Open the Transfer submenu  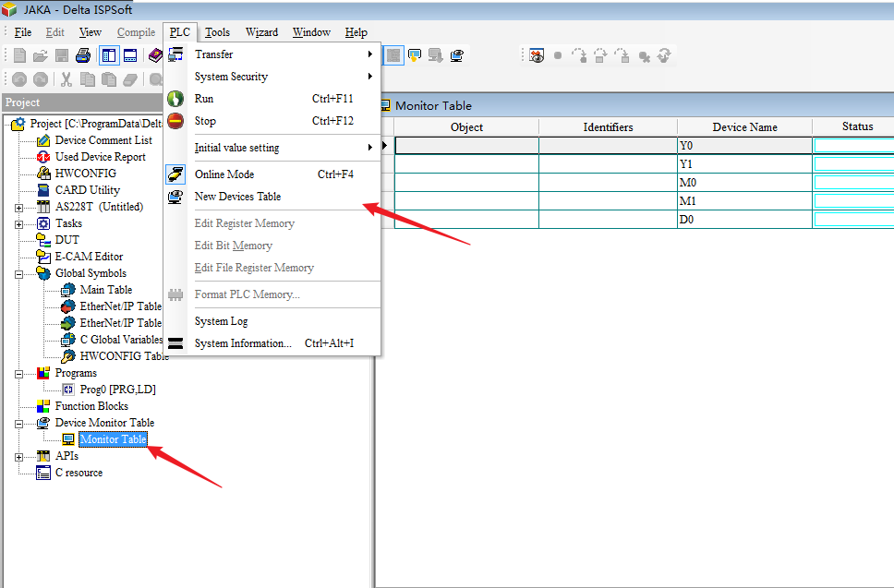[213, 54]
